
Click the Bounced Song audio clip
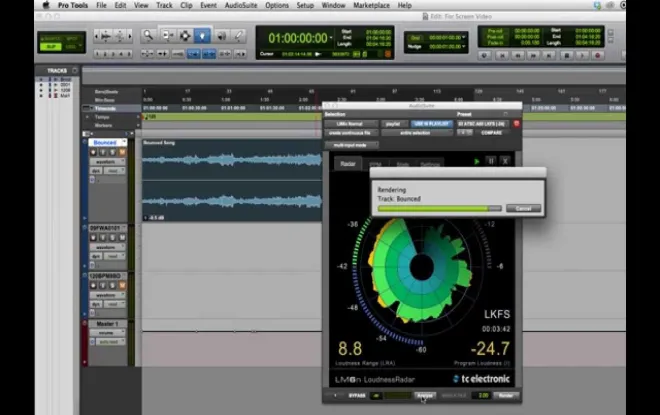tap(232, 180)
